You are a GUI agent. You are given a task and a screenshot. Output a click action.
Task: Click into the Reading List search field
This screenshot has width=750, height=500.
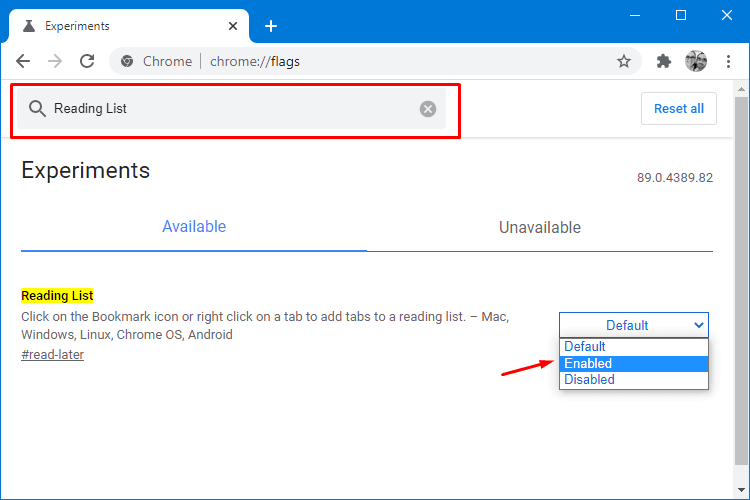pos(231,109)
